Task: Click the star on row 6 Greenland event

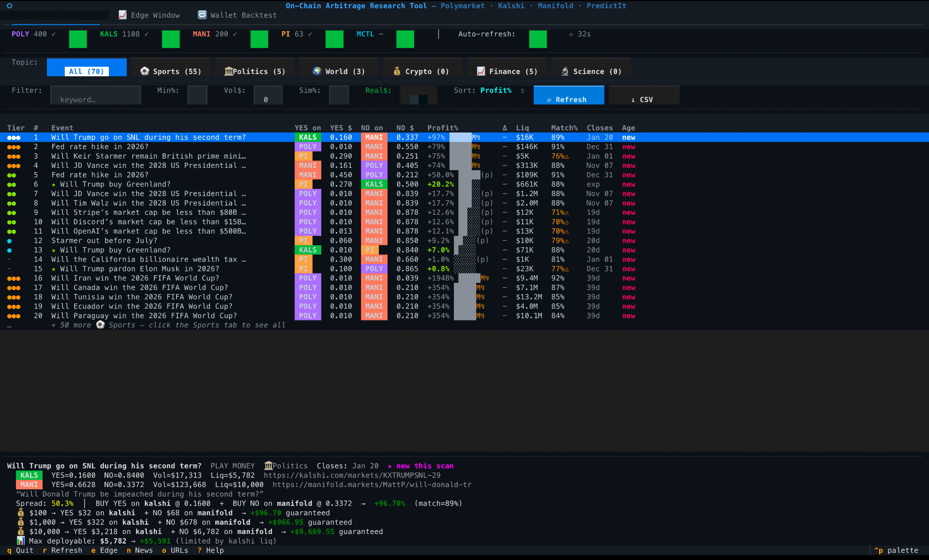Action: 54,184
